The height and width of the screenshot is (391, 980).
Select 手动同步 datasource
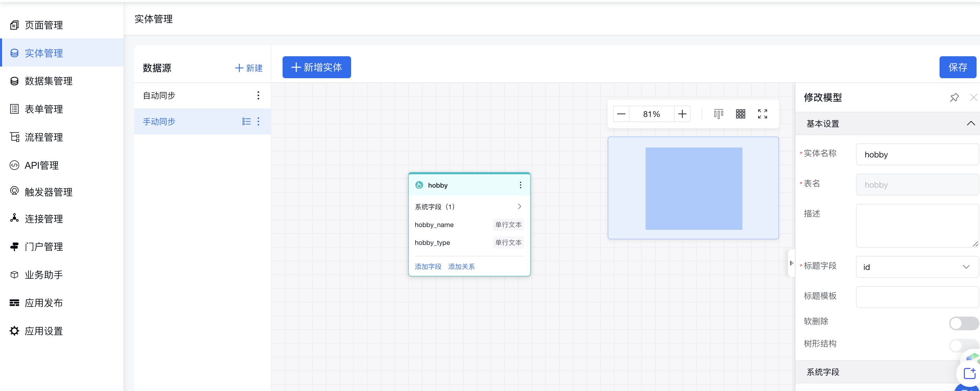[x=202, y=121]
